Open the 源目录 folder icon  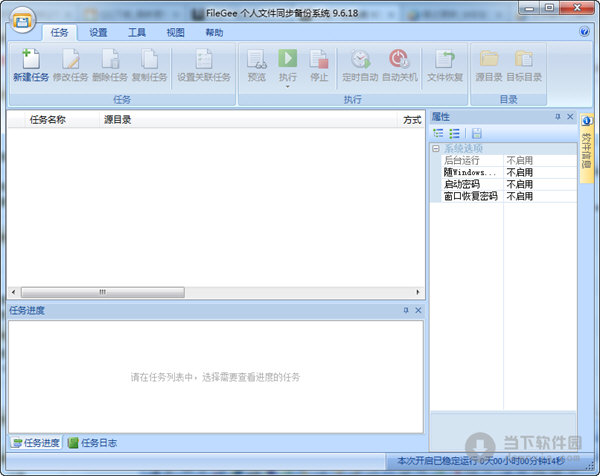pos(489,59)
